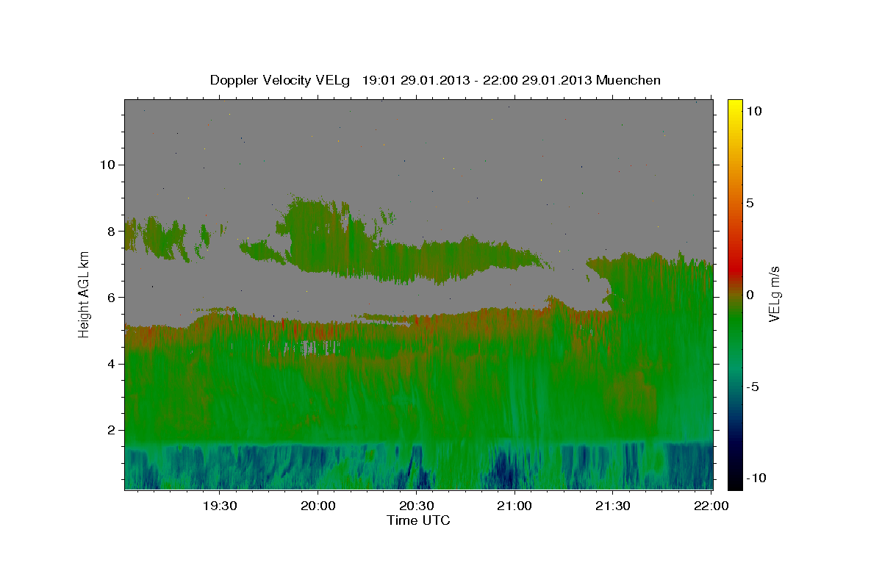Click the 'VELg m/s' colorbar label
This screenshot has width=882, height=588.
774,294
